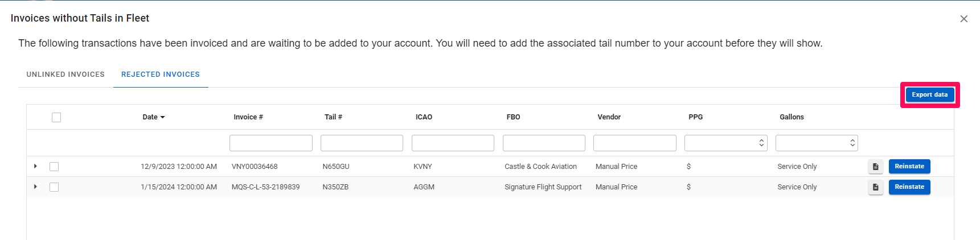
Task: Check the row for tail N650GU
Action: [x=54, y=167]
